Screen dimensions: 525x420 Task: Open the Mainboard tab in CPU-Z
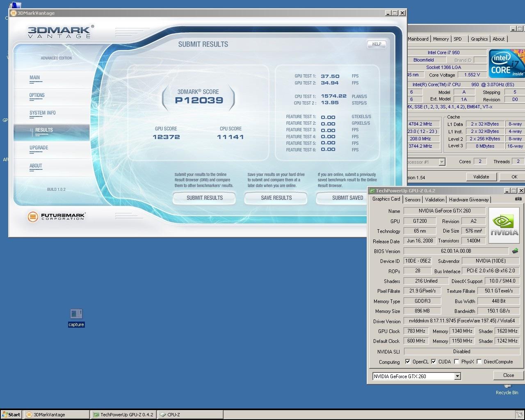coord(418,39)
